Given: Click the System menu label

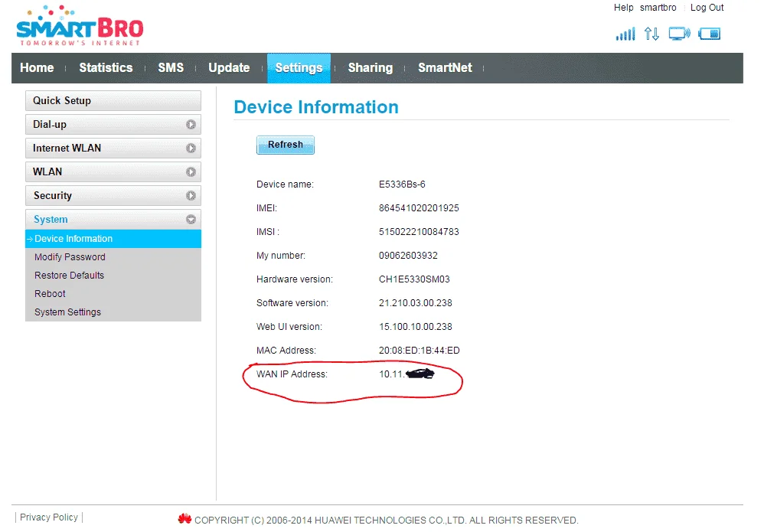Looking at the screenshot, I should click(x=51, y=220).
